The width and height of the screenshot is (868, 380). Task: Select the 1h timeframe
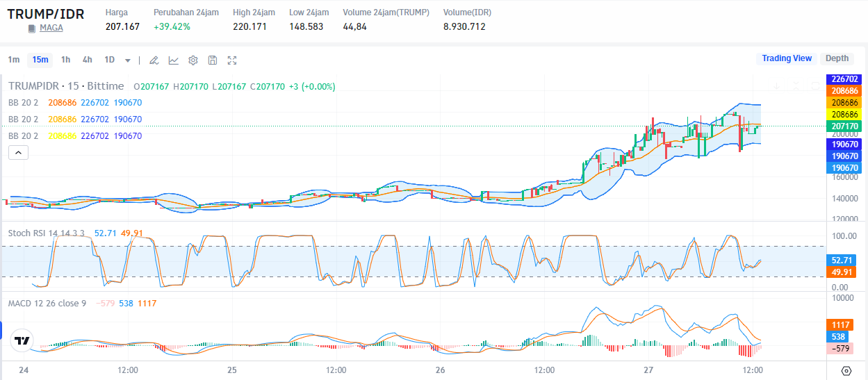point(65,60)
